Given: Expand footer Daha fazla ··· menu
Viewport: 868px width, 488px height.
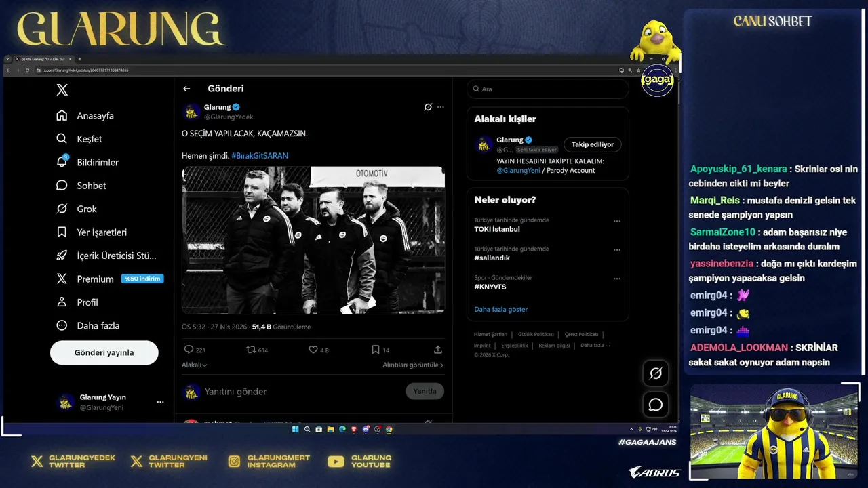Looking at the screenshot, I should coord(595,345).
